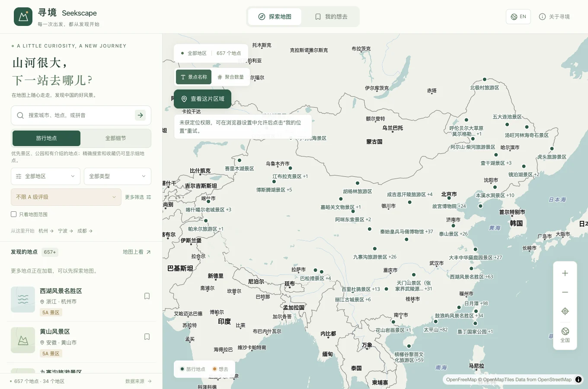Zoom out on the map with minus
Viewport: 588px width, 389px height.
pyautogui.click(x=565, y=292)
